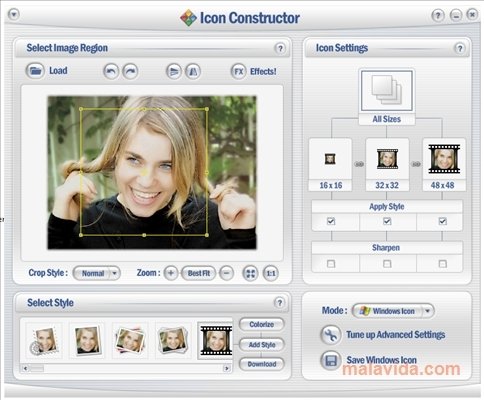Click the Effects! label
Viewport: 484px width, 400px height.
[x=263, y=71]
